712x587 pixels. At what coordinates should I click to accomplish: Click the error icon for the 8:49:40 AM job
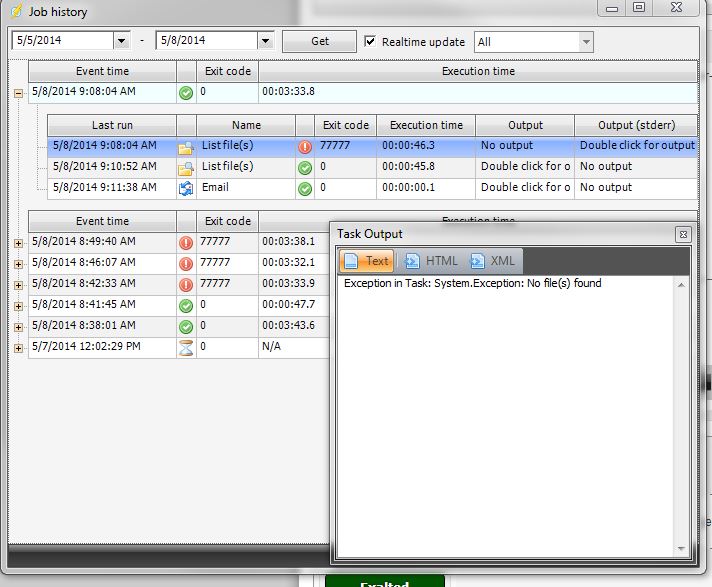point(186,242)
